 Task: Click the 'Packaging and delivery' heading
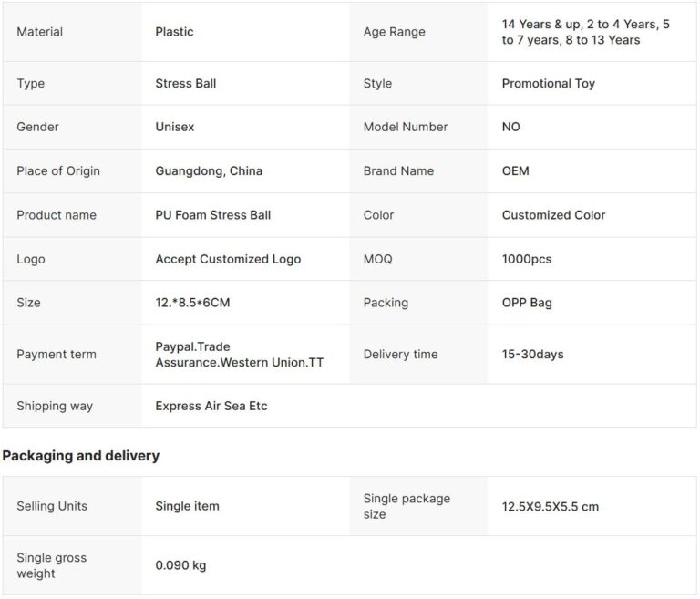[80, 456]
